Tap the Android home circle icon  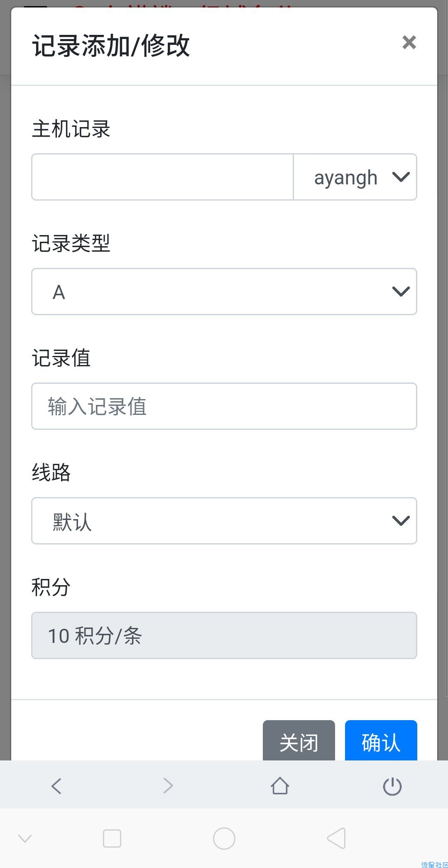point(224,839)
